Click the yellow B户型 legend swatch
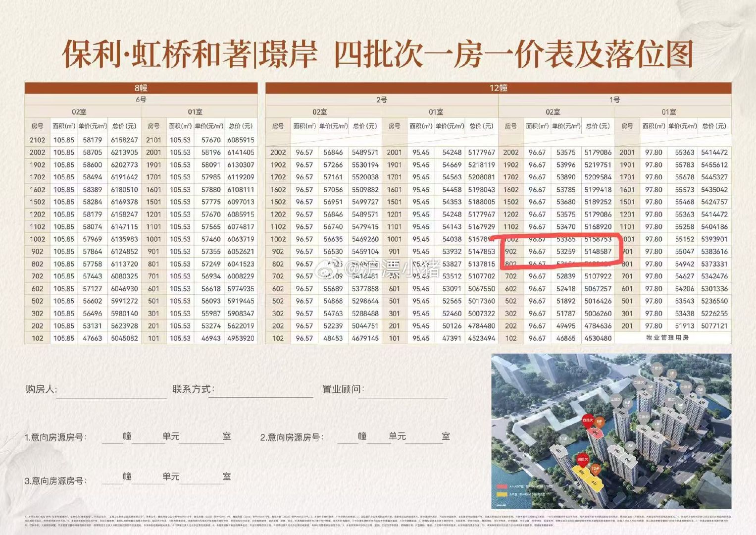This screenshot has height=535, width=756. [502, 494]
